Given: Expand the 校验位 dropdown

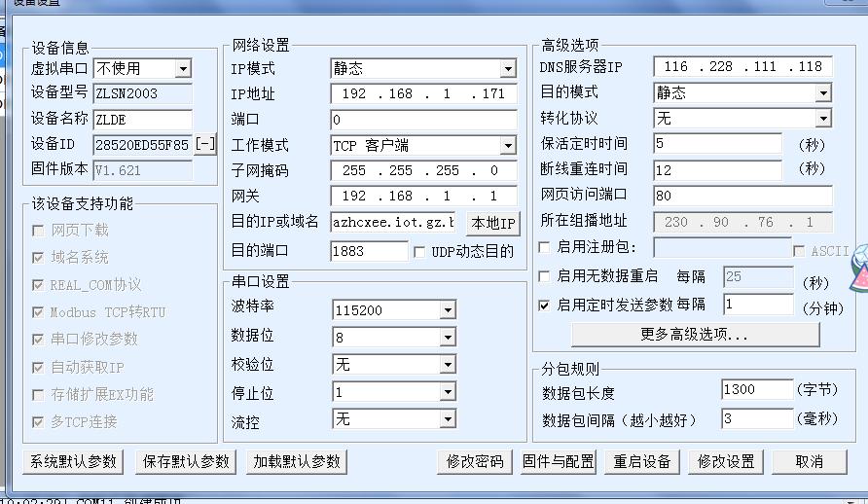Looking at the screenshot, I should point(447,365).
